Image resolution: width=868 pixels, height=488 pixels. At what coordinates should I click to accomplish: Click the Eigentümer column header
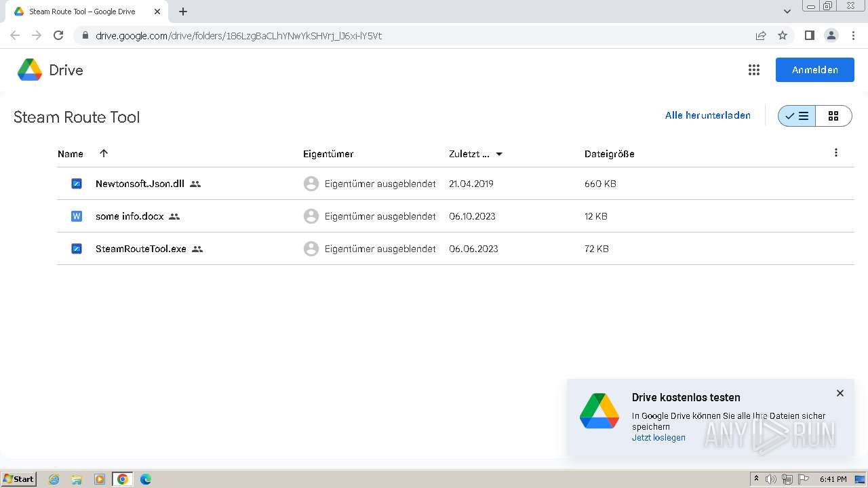[x=328, y=154]
